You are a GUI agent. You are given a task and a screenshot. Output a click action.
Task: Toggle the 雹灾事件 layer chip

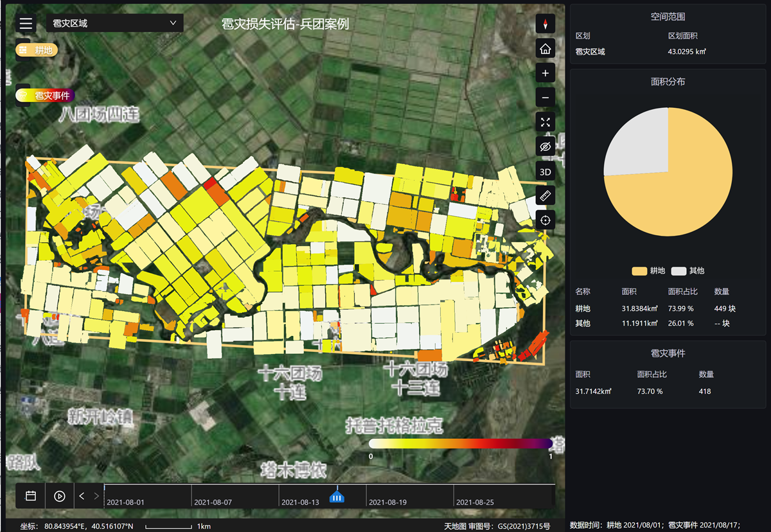(x=45, y=95)
